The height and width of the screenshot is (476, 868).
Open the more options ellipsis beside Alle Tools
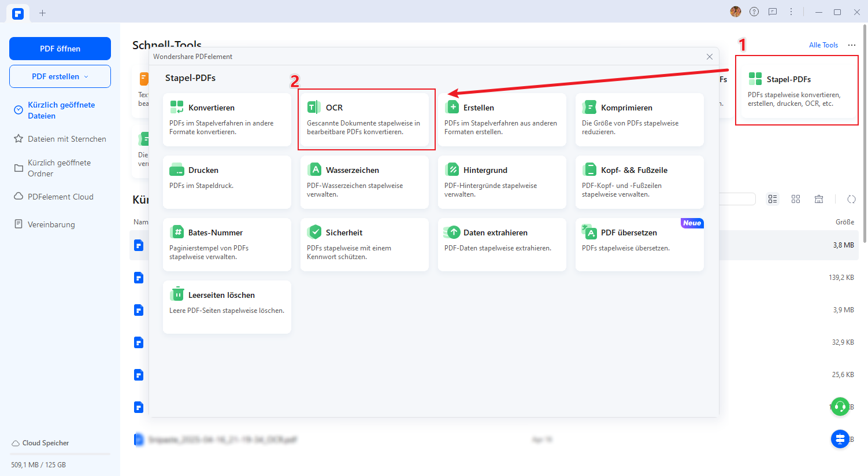pyautogui.click(x=852, y=45)
